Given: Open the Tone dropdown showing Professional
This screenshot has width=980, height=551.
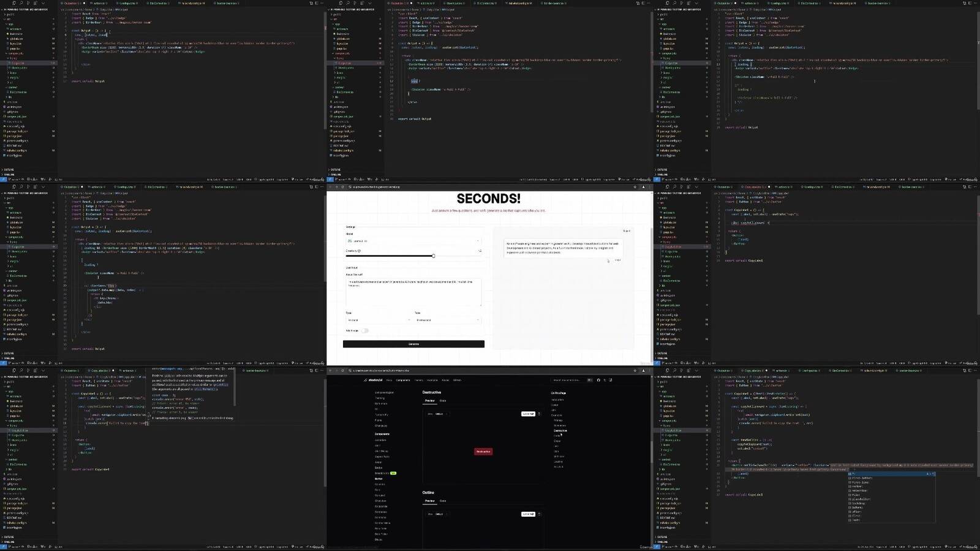Looking at the screenshot, I should click(448, 320).
